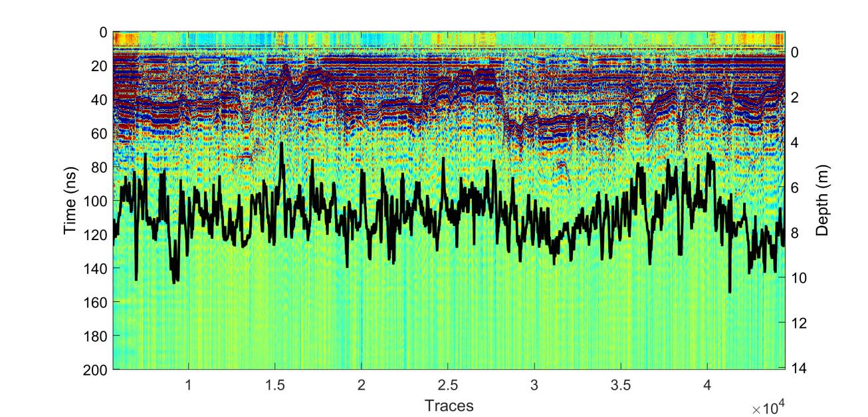Screen dimensions: 868x417
Task: Select the 2 tick on Depth axis
Action: tap(796, 98)
